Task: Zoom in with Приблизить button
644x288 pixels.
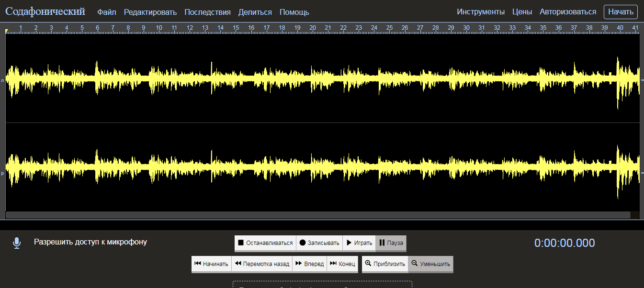Action: pyautogui.click(x=384, y=264)
